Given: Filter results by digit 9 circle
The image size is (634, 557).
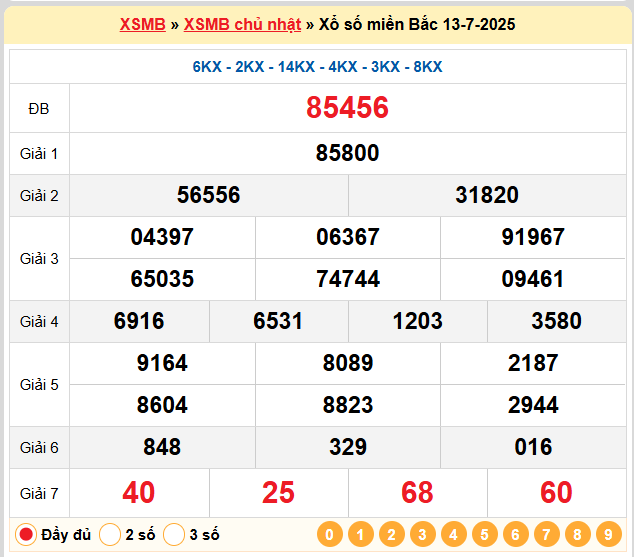Looking at the screenshot, I should [x=609, y=534].
